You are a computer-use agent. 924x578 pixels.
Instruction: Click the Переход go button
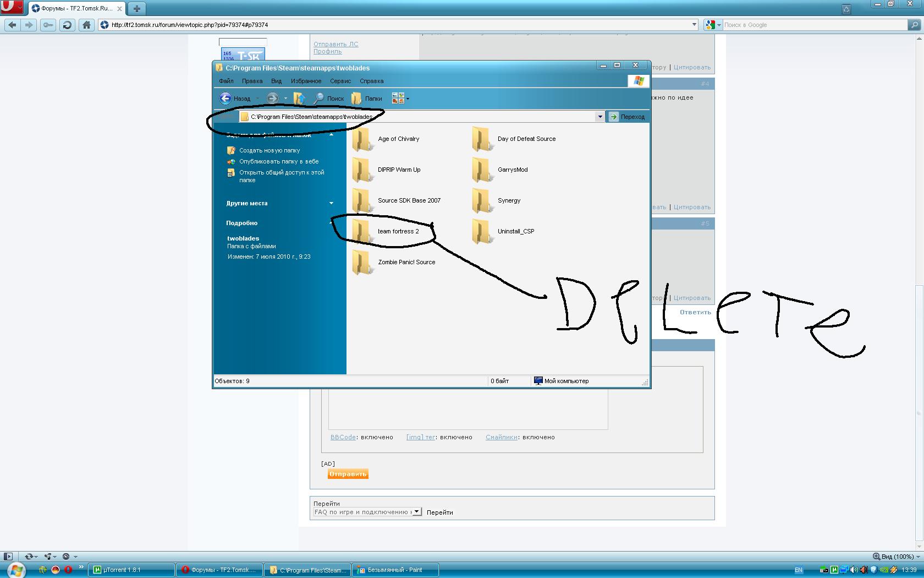point(627,117)
